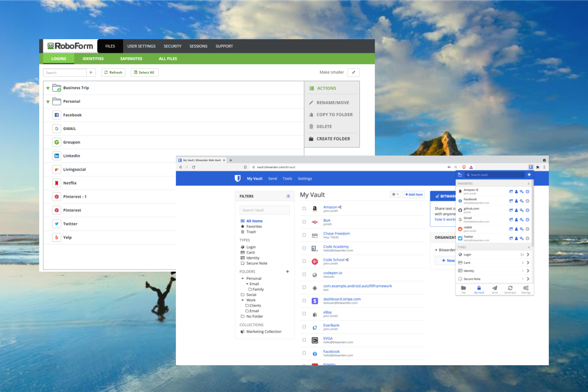Switch to IDENTITIES tab
This screenshot has height=392, width=588.
click(x=93, y=59)
